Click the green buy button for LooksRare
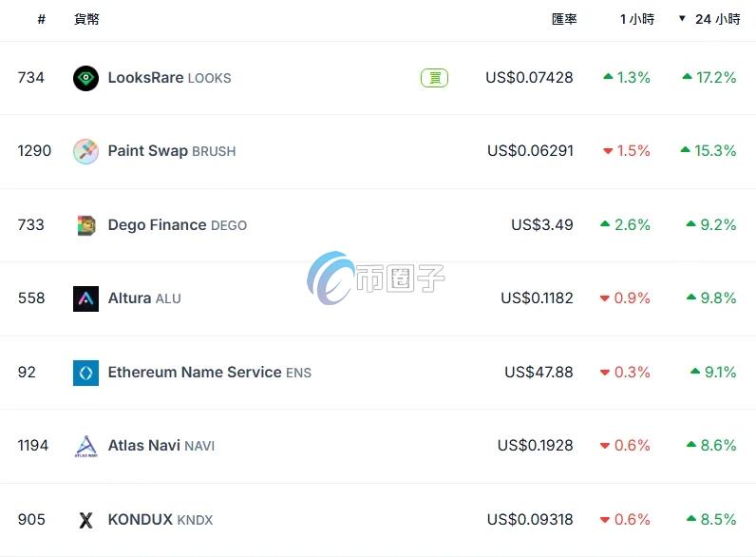Image resolution: width=756 pixels, height=557 pixels. pos(434,78)
